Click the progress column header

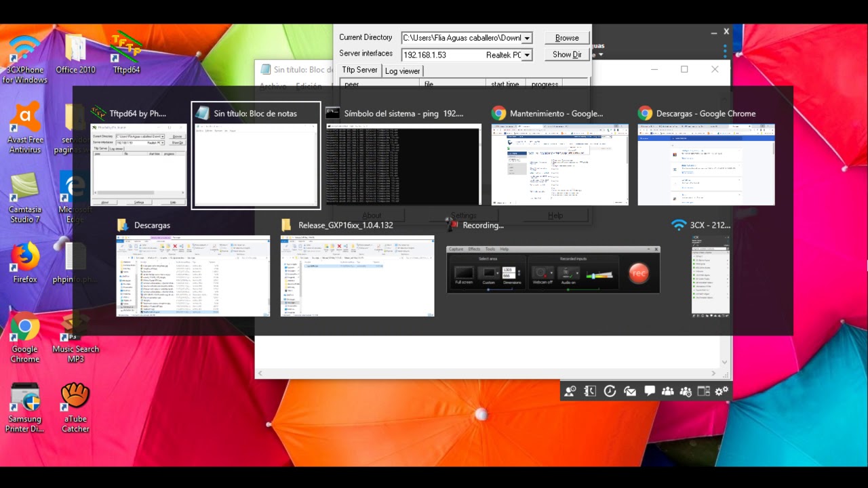coord(545,84)
